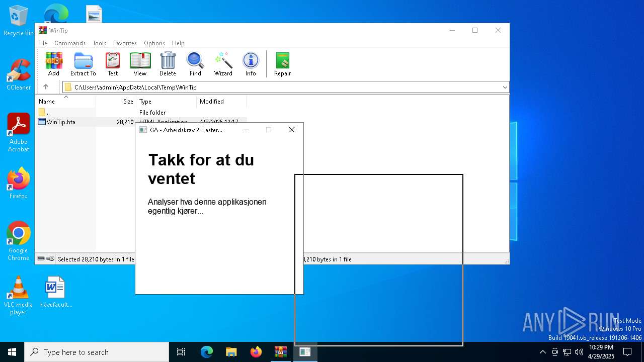Open the notification center icon
Image resolution: width=644 pixels, height=362 pixels.
(x=627, y=352)
